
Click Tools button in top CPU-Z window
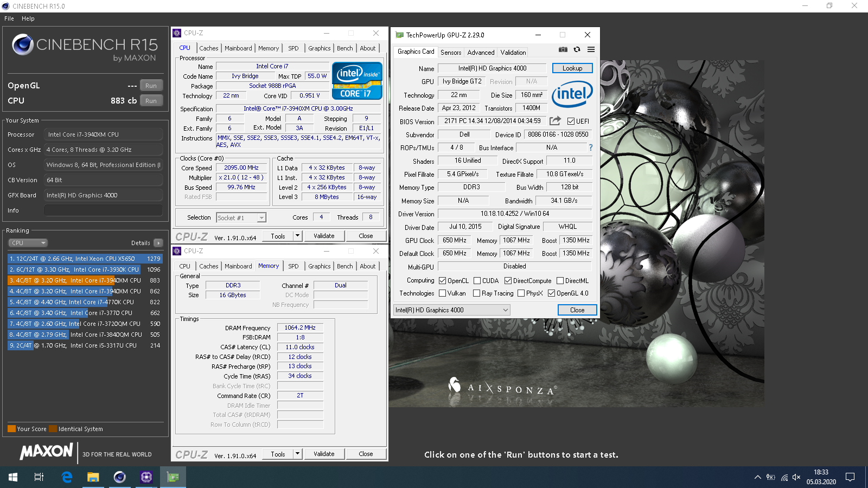pos(278,236)
